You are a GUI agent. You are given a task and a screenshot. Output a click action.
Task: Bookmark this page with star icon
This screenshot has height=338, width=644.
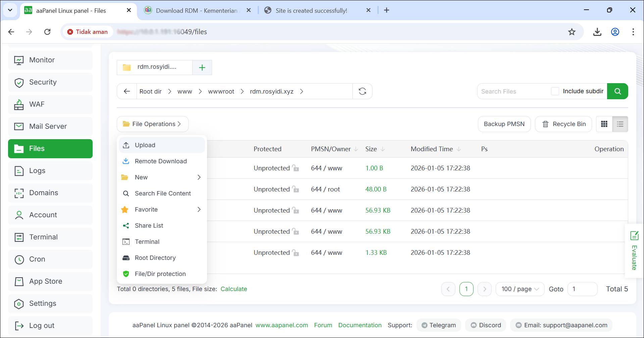[x=572, y=32]
